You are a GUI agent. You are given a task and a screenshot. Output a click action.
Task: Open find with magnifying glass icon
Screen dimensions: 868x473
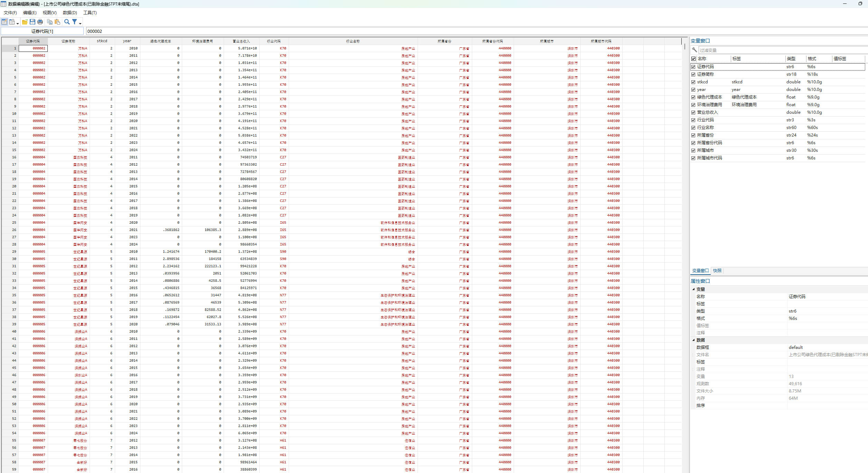tap(67, 22)
